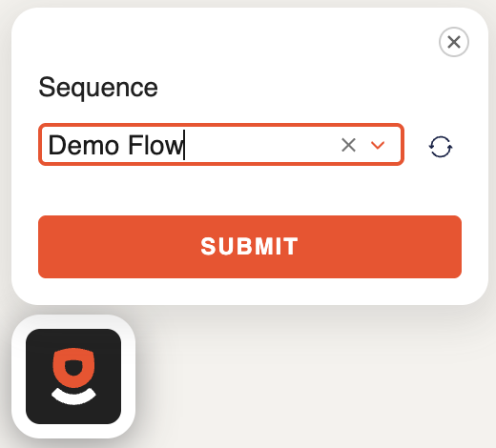Screen dimensions: 496x448
Task: Click blank area above SUBMIT button
Action: tap(250, 191)
